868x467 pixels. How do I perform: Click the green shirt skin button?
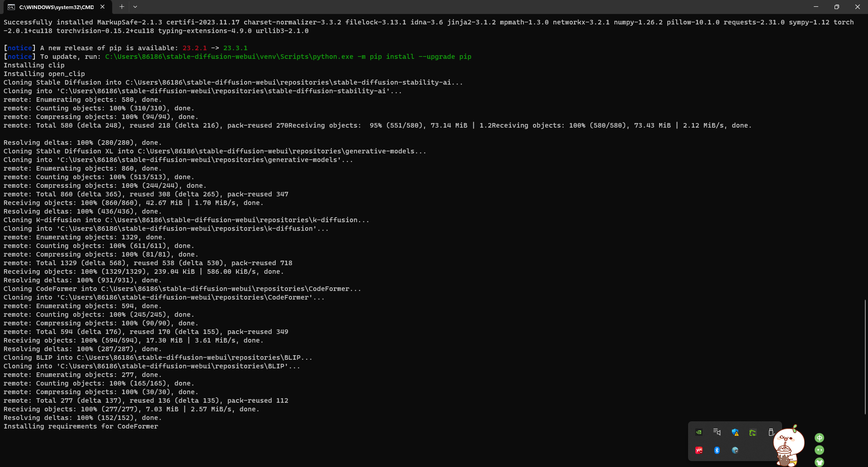click(819, 462)
